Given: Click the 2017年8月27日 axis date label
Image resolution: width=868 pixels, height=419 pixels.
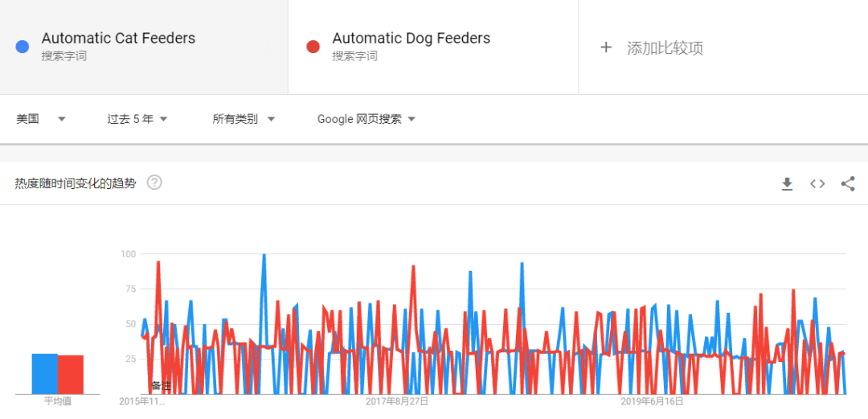Looking at the screenshot, I should (397, 401).
